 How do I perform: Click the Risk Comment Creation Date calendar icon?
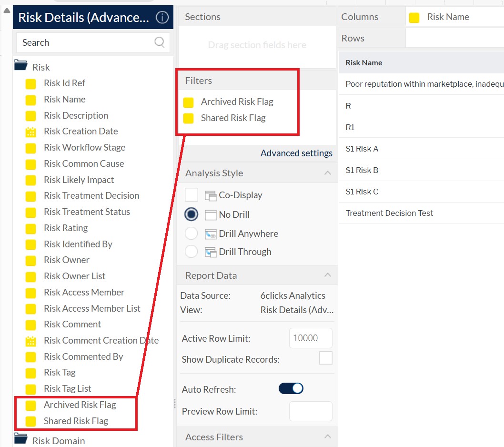[x=30, y=341]
